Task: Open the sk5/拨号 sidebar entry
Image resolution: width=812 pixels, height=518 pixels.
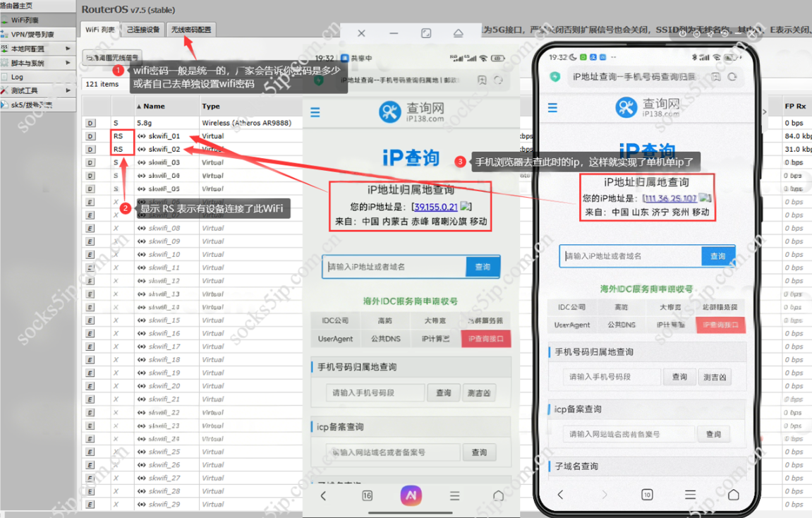Action: pyautogui.click(x=31, y=104)
